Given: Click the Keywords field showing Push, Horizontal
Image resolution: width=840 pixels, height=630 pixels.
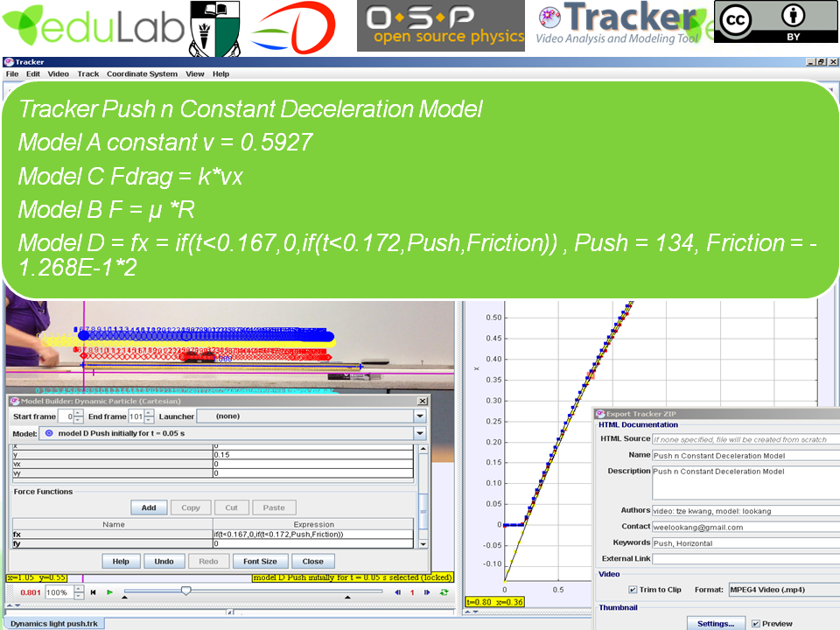Looking at the screenshot, I should pyautogui.click(x=745, y=543).
